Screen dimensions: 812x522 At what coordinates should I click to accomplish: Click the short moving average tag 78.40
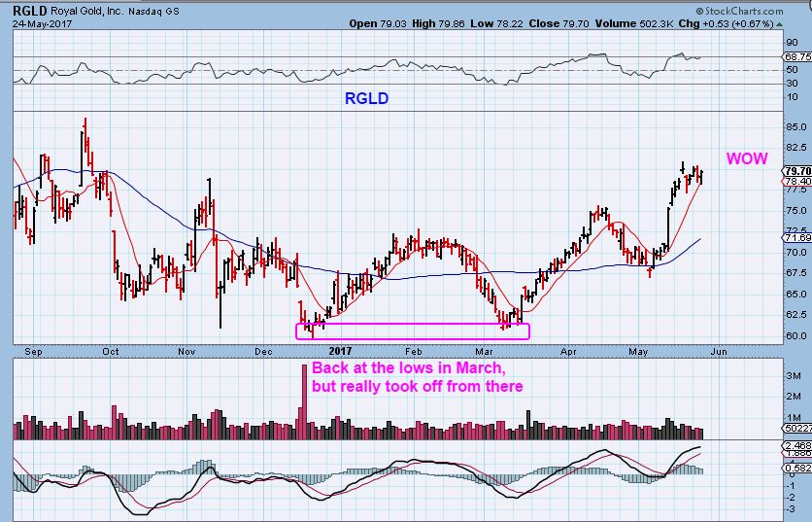click(x=796, y=182)
